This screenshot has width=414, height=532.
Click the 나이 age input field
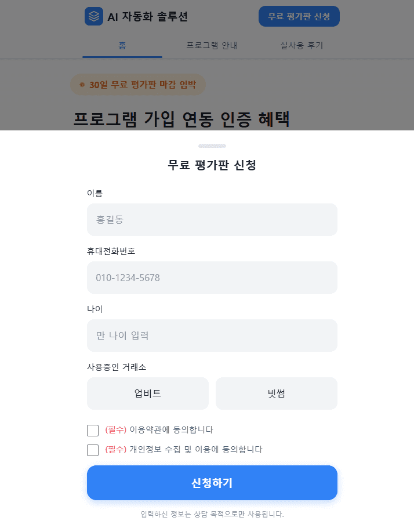[212, 335]
